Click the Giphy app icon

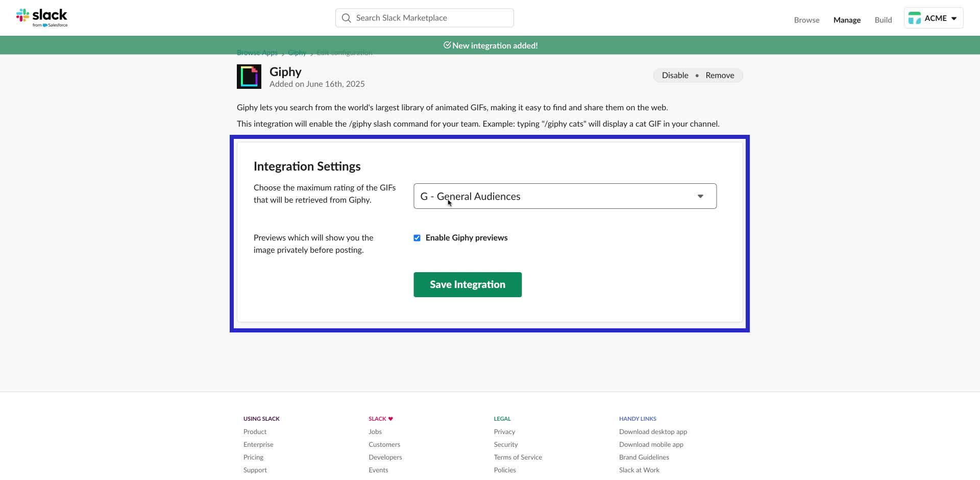249,76
